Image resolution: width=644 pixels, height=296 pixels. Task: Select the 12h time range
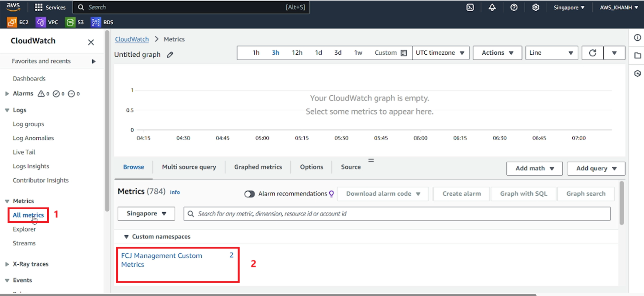[x=297, y=53]
